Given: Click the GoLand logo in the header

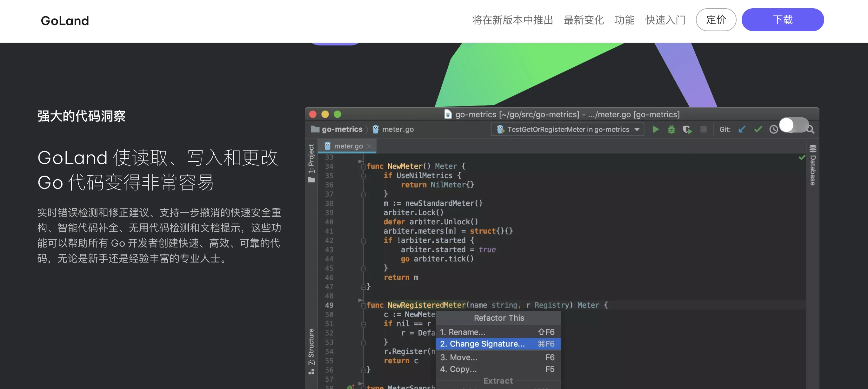Looking at the screenshot, I should click(x=65, y=21).
